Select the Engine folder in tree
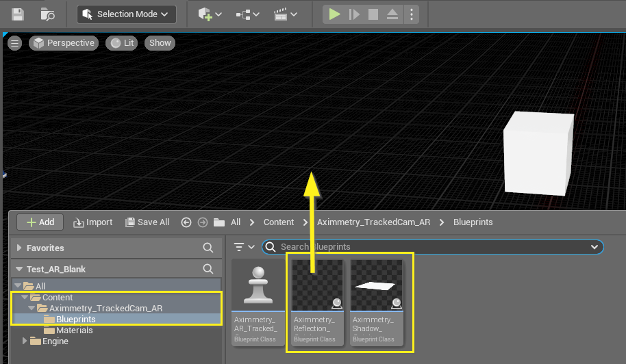The height and width of the screenshot is (364, 626). (55, 341)
